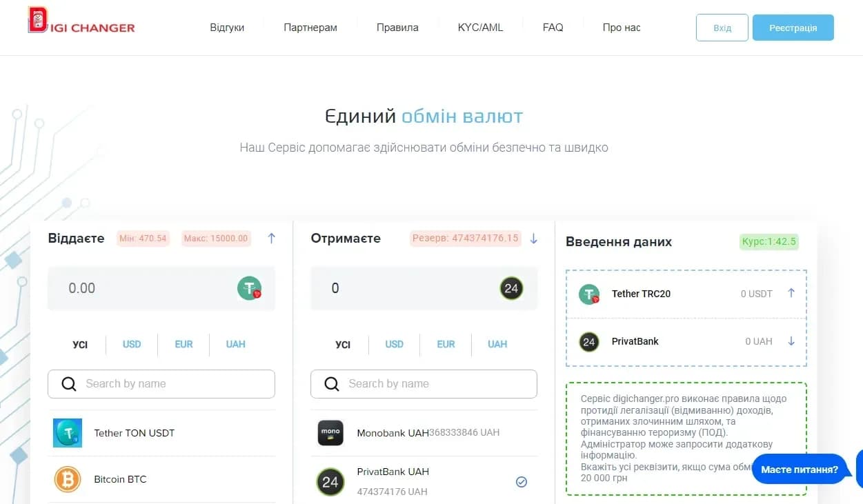
Task: Click the search magnifier icon under Віддаєте
Action: (x=69, y=384)
